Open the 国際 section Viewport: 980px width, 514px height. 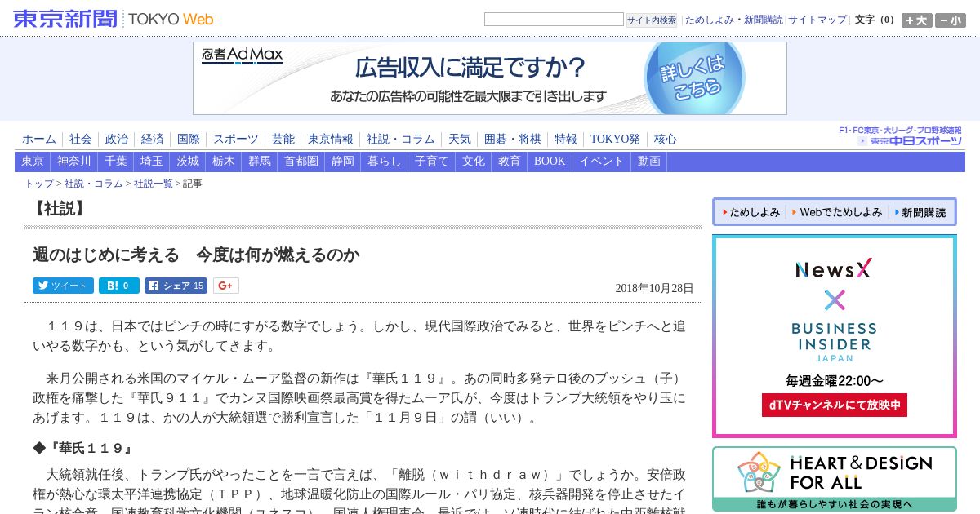[x=188, y=140]
